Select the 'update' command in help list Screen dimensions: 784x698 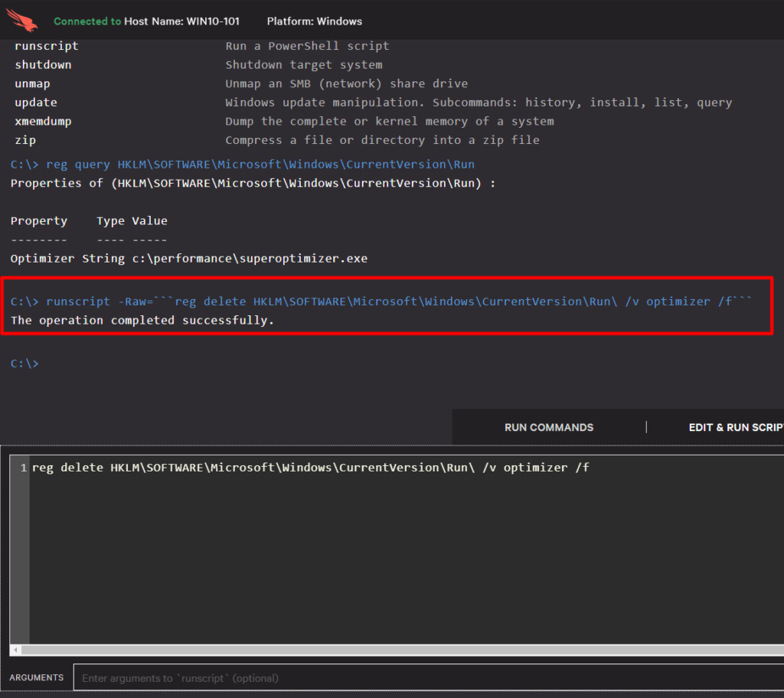tap(36, 103)
